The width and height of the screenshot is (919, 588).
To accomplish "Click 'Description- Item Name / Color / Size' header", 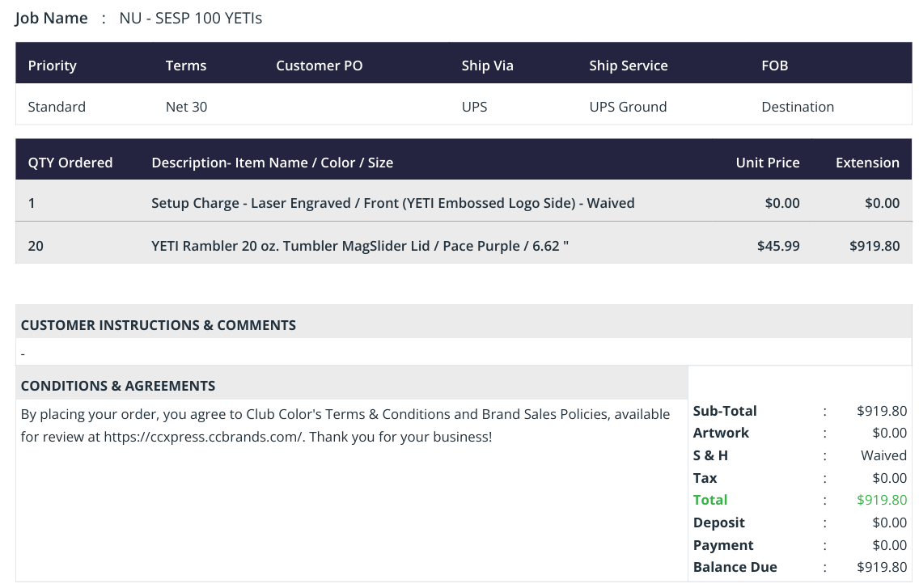I will click(272, 163).
